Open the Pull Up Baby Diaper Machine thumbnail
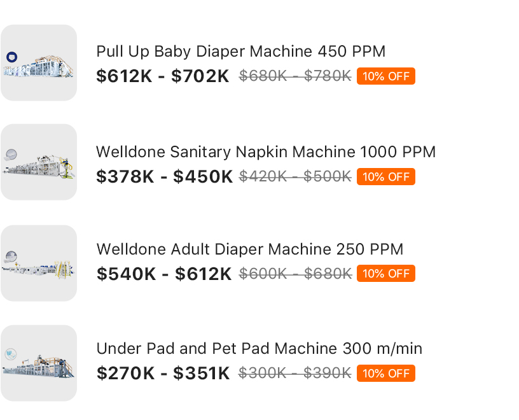This screenshot has width=519, height=420. (39, 62)
